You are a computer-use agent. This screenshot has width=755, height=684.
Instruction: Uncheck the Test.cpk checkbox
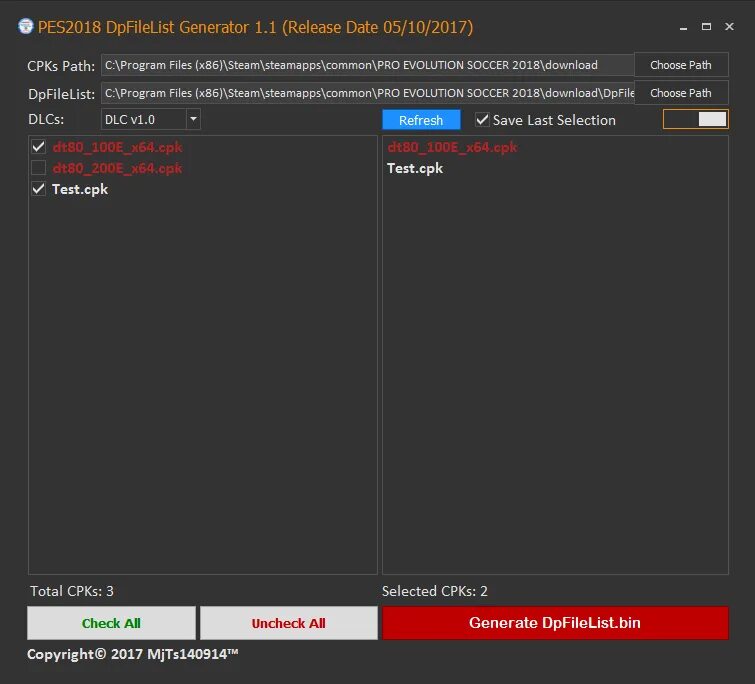[39, 189]
